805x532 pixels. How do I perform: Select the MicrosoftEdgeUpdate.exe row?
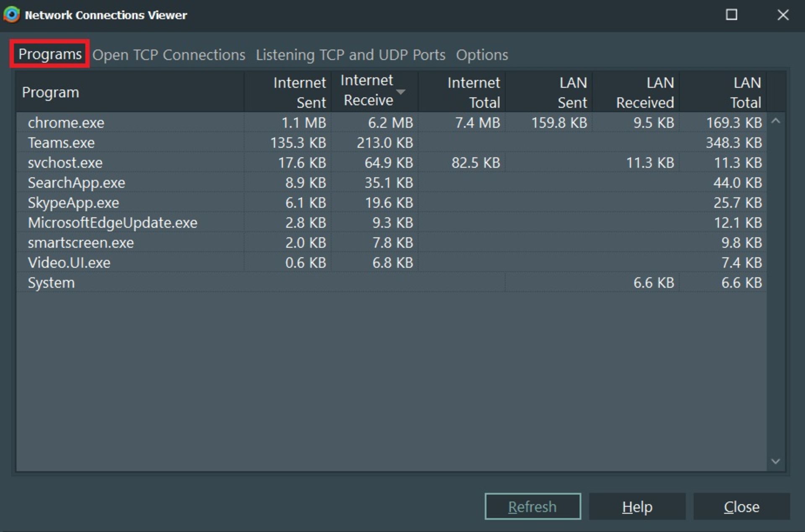click(392, 223)
